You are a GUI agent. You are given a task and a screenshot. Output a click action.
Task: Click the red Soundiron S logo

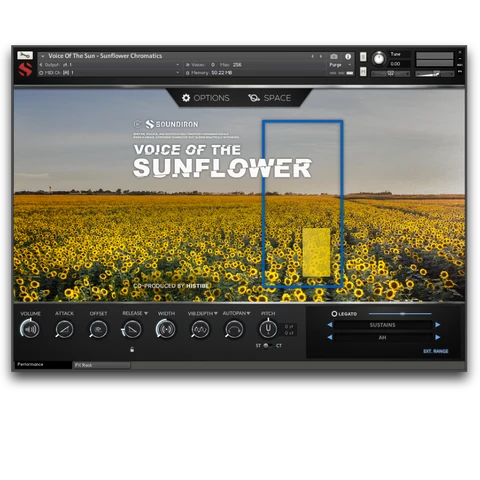click(25, 69)
